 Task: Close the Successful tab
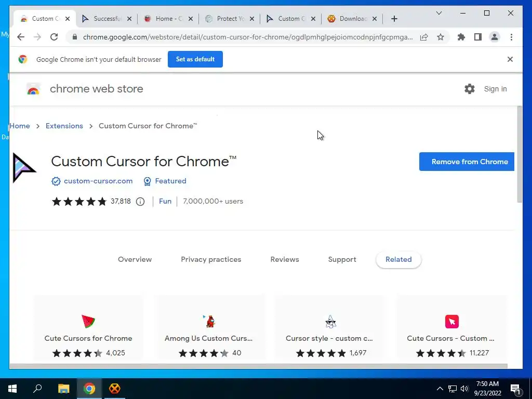coord(129,19)
